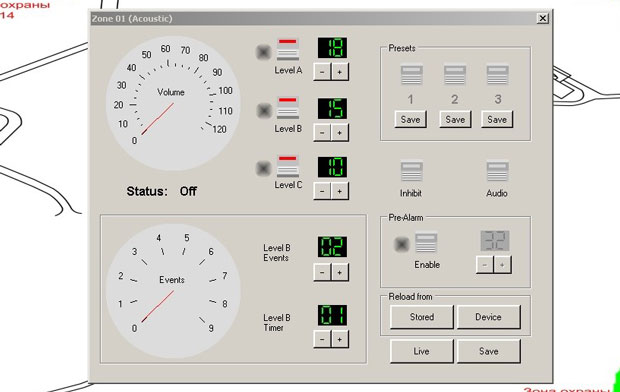Decrease Level C value with minus

[322, 191]
